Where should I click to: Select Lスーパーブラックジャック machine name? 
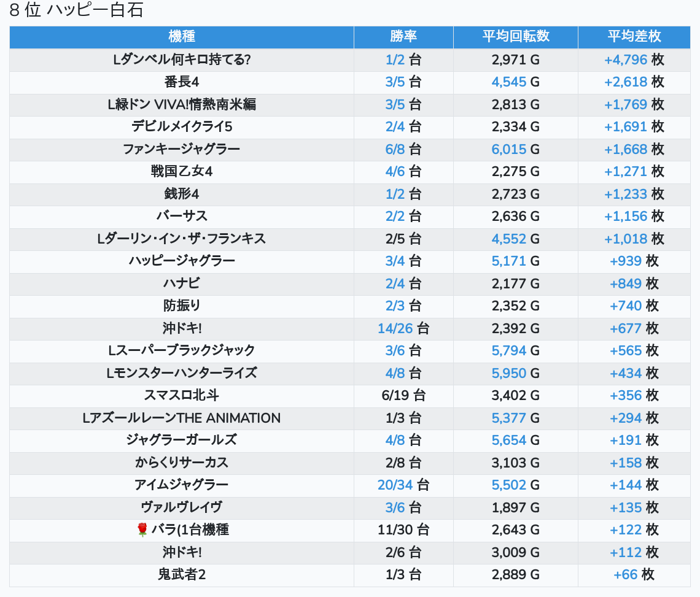[182, 351]
